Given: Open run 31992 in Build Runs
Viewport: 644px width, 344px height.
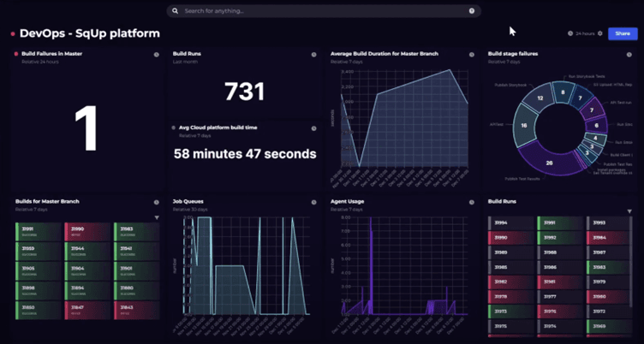Looking at the screenshot, I should [x=560, y=238].
